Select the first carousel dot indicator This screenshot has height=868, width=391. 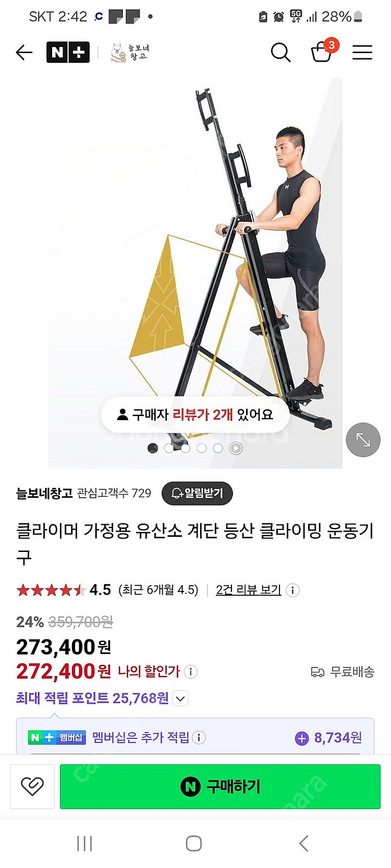(x=153, y=448)
